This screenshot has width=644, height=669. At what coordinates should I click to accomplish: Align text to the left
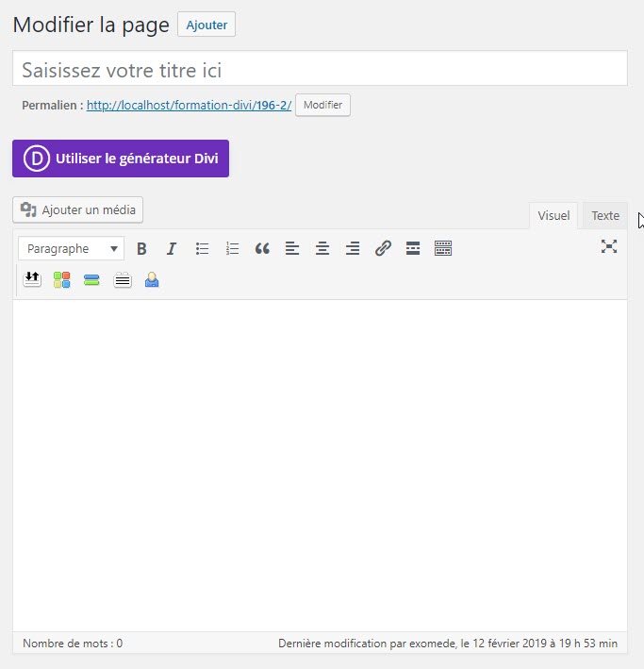tap(292, 249)
